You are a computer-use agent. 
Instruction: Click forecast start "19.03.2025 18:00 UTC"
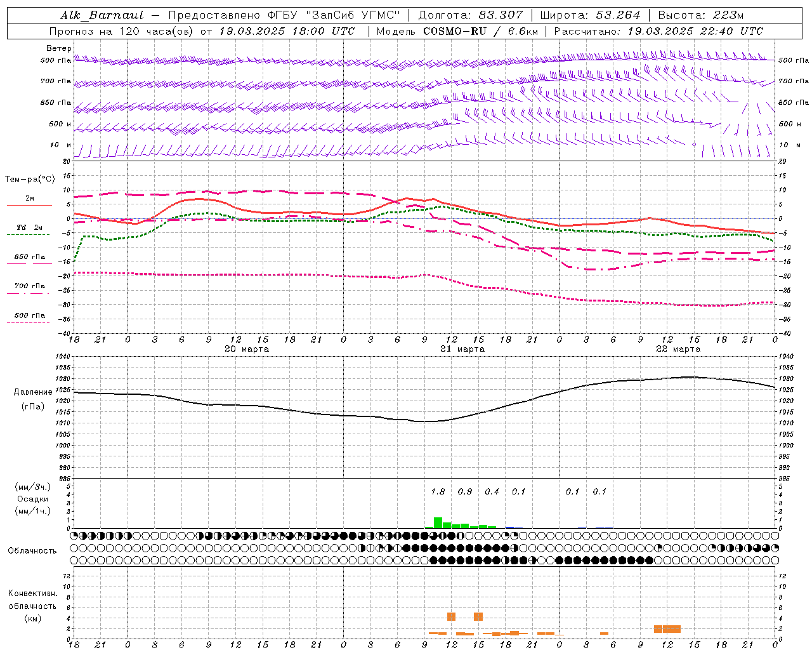tap(287, 31)
